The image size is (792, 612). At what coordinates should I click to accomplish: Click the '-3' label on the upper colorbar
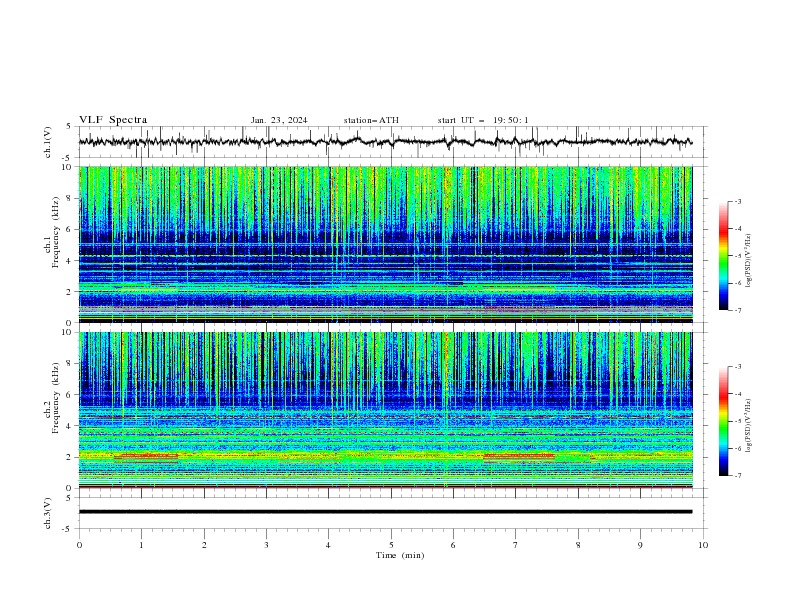coord(738,201)
